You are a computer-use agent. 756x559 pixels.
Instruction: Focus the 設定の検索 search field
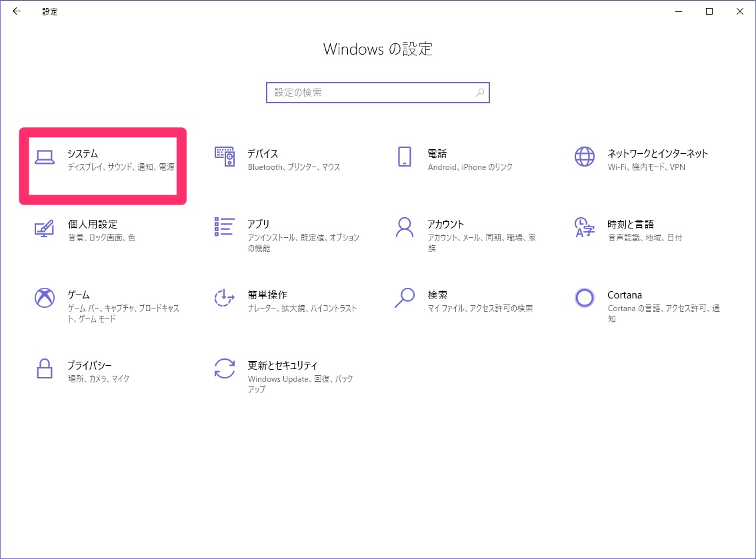(x=378, y=93)
